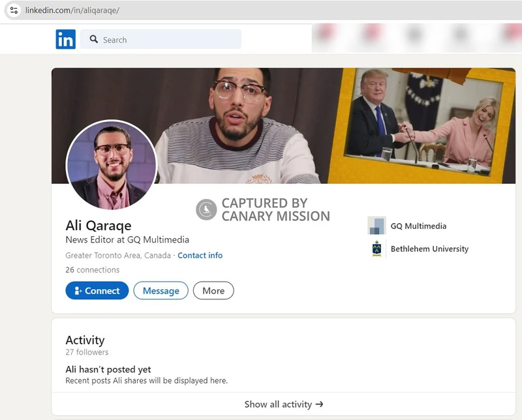This screenshot has width=522, height=420.
Task: Click the 27 followers text
Action: 87,352
